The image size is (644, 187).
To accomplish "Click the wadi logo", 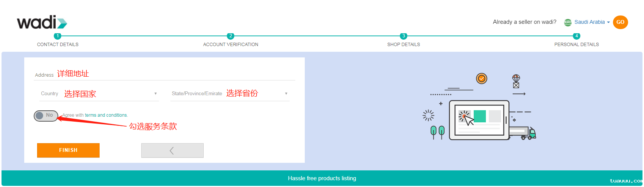I will 42,23.
